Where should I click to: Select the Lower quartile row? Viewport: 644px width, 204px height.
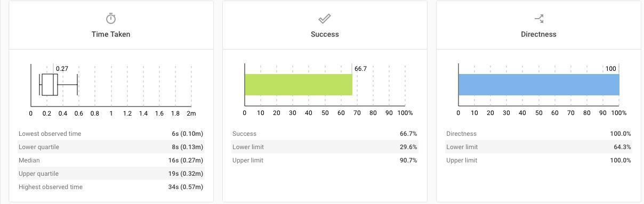(x=111, y=147)
